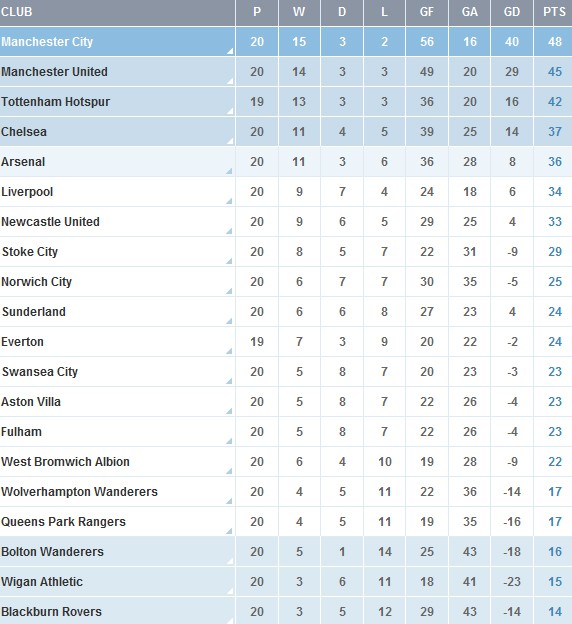Image resolution: width=572 pixels, height=624 pixels.
Task: Expand Stoke City row corner arrow
Action: 229,261
